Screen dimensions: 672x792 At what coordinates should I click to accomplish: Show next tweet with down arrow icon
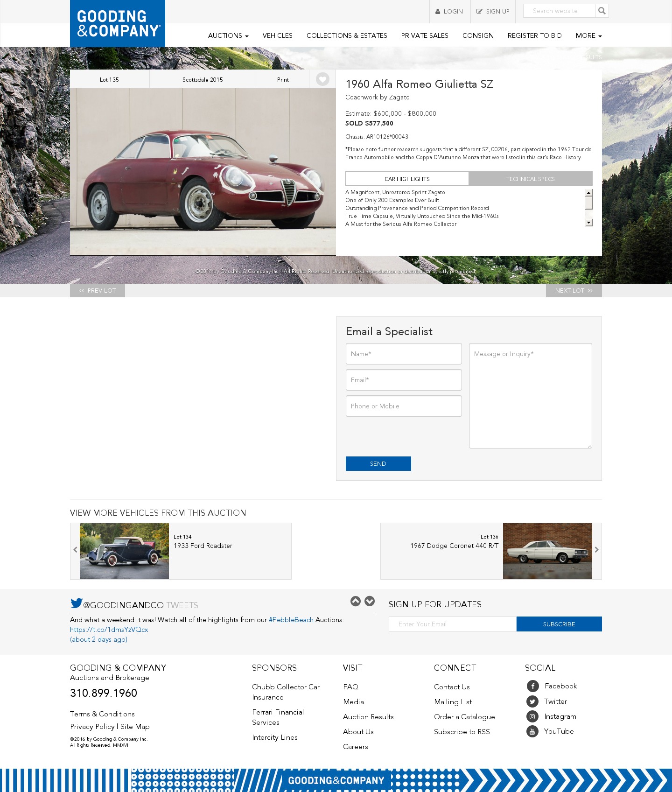pos(370,601)
